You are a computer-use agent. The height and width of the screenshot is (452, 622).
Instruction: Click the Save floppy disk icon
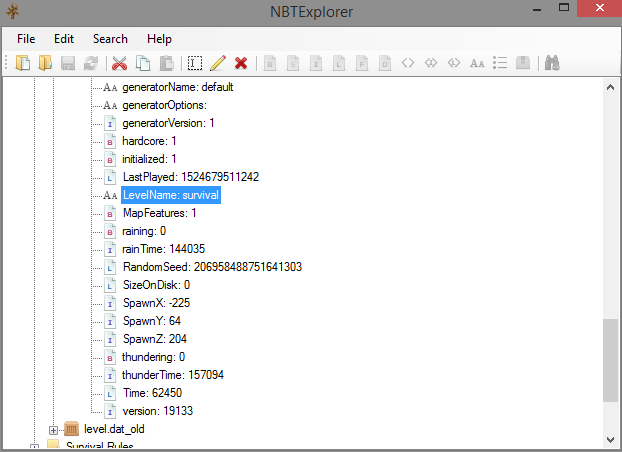tap(68, 63)
